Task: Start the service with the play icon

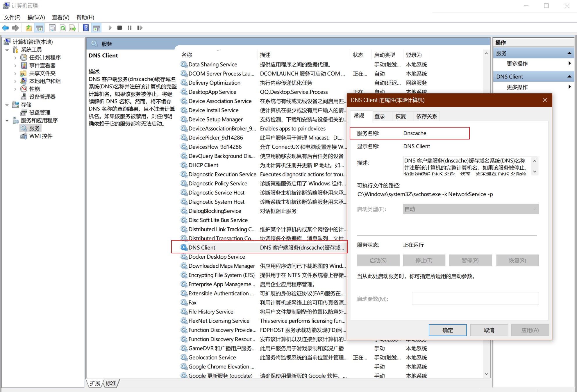Action: click(x=110, y=28)
